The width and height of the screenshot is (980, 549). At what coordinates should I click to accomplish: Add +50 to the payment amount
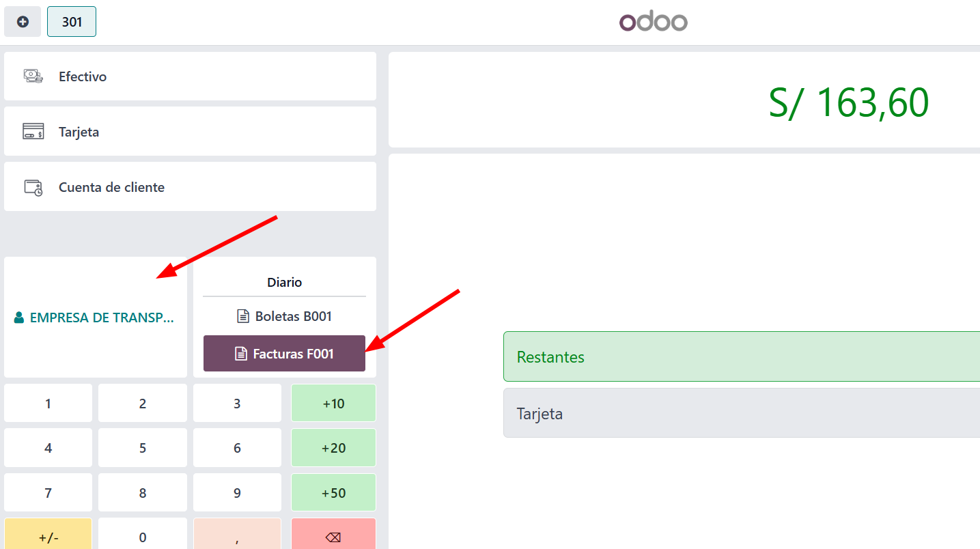[x=333, y=493]
